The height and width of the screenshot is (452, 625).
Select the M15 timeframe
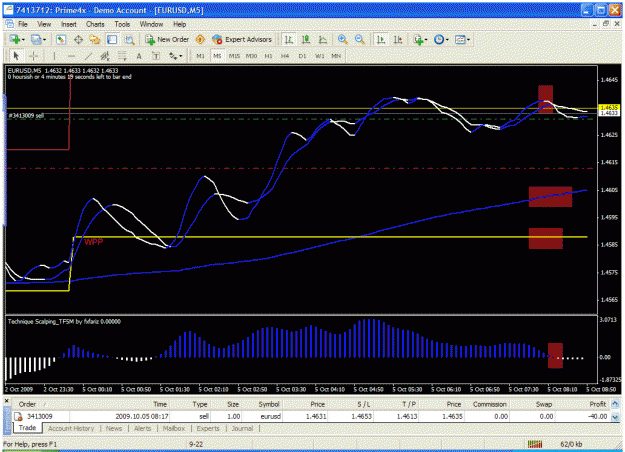point(234,56)
